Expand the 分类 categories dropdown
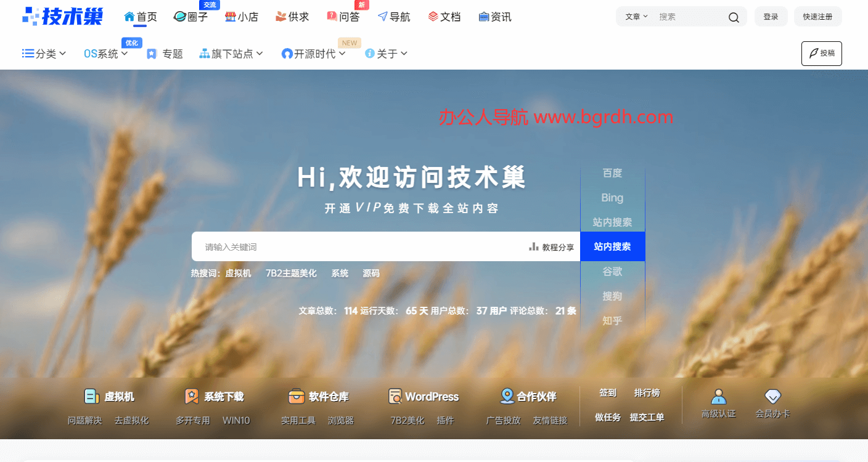This screenshot has width=868, height=462. [x=43, y=54]
